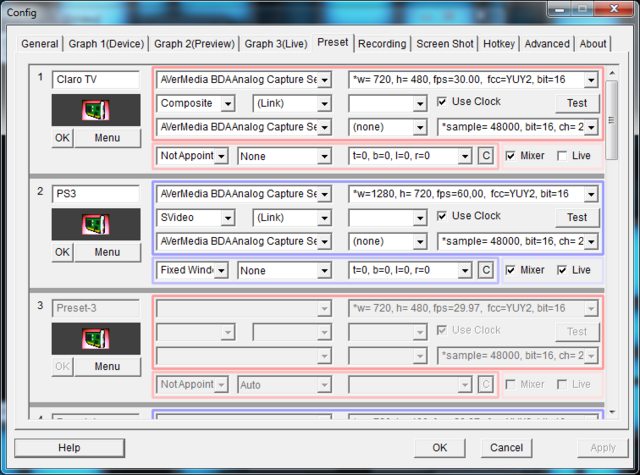Open Not Appoint dropdown in preset 1
This screenshot has height=475, width=640.
point(192,156)
